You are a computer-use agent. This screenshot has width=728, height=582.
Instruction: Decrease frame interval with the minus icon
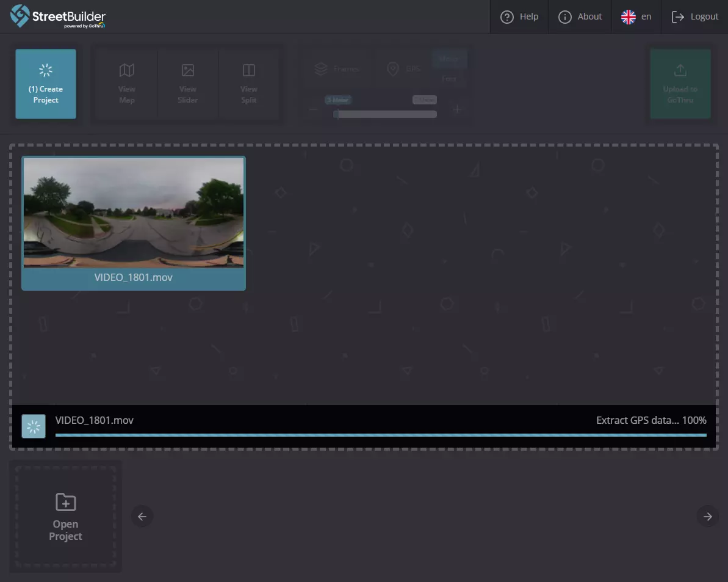point(313,109)
